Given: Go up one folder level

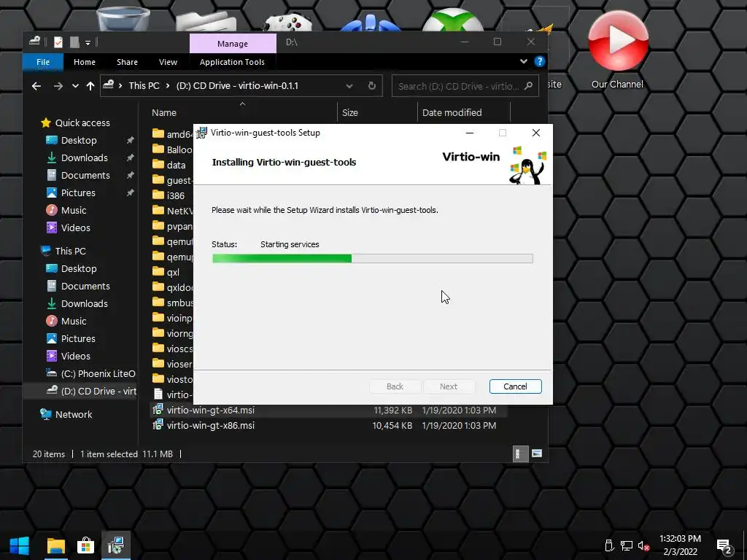Looking at the screenshot, I should (x=90, y=86).
